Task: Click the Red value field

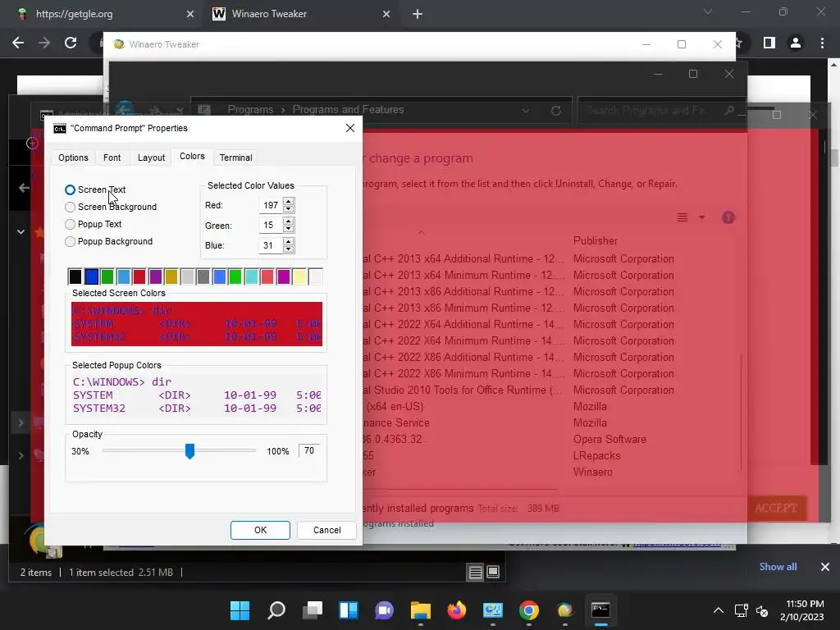Action: [271, 205]
